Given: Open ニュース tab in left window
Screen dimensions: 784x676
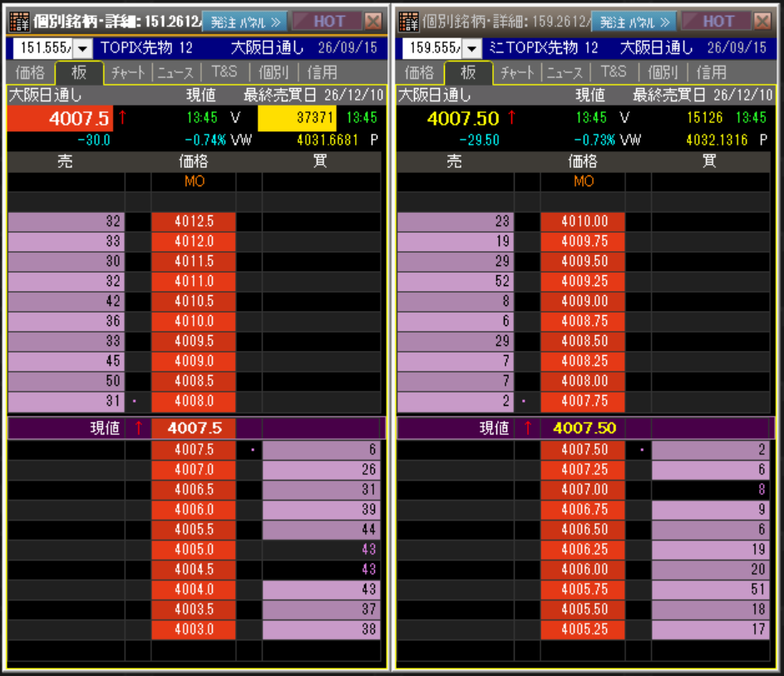Looking at the screenshot, I should (175, 72).
